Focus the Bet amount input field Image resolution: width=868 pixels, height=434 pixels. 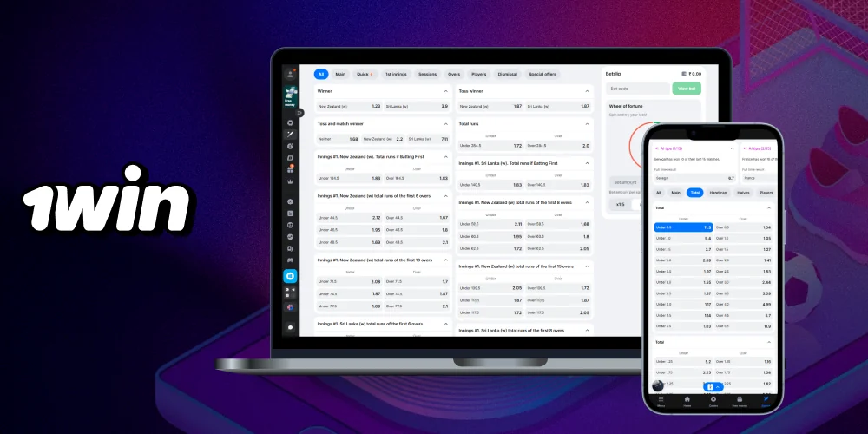click(x=626, y=182)
